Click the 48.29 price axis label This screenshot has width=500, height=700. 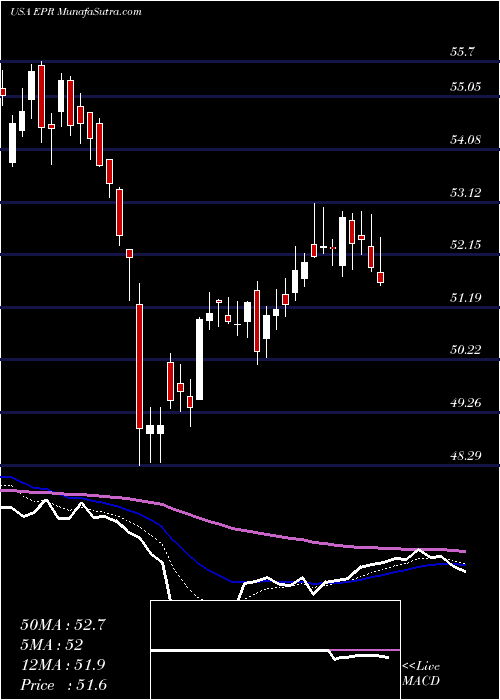click(x=466, y=456)
